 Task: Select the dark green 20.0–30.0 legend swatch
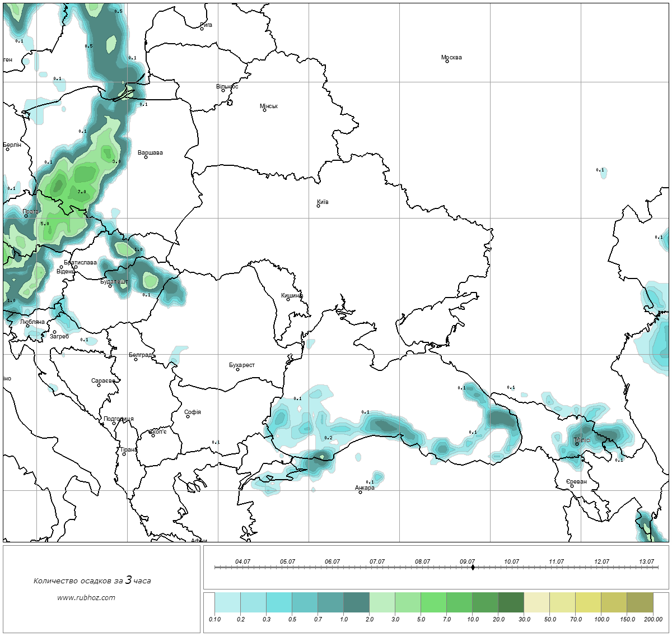click(x=511, y=603)
